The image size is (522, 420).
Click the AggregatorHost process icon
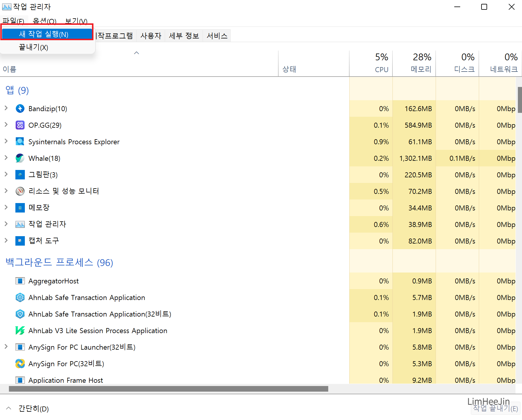coord(20,281)
